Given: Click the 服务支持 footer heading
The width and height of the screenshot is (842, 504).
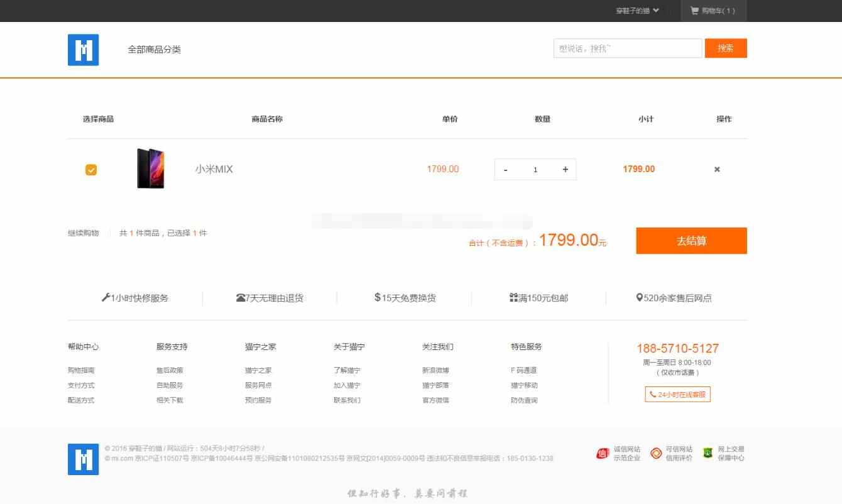Looking at the screenshot, I should [172, 347].
